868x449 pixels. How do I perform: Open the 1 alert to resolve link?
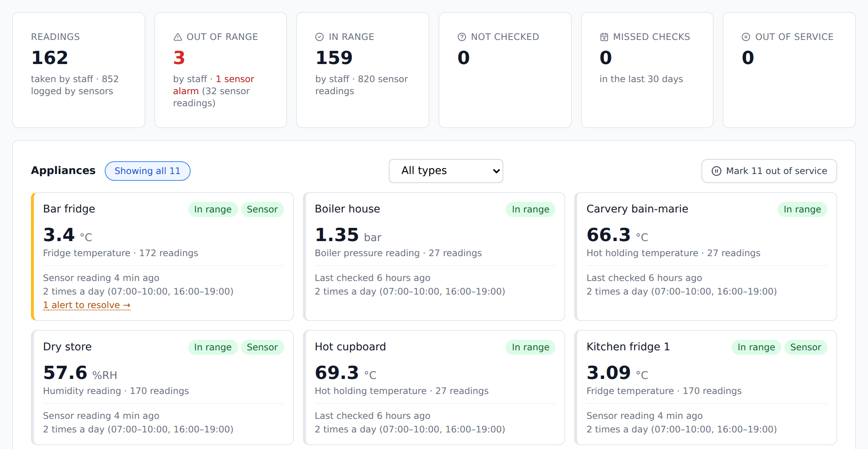[87, 305]
